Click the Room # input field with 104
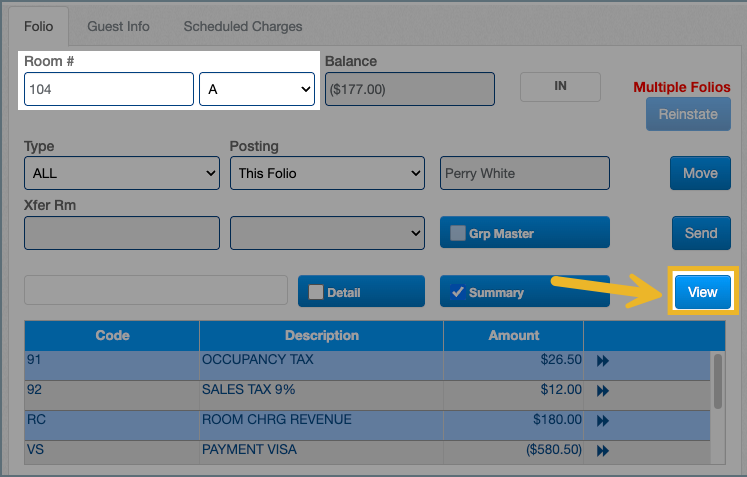This screenshot has width=747, height=477. click(x=109, y=89)
